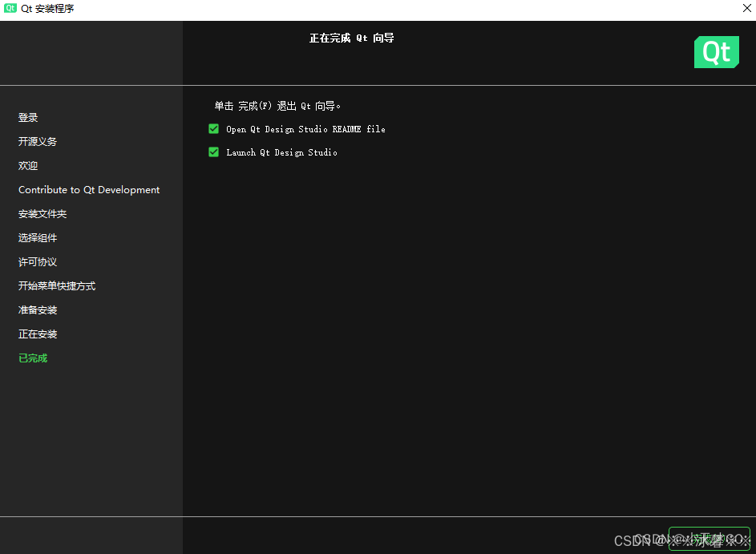The image size is (756, 554).
Task: Click the 正在完成 Qt 向导 heading
Action: [351, 38]
